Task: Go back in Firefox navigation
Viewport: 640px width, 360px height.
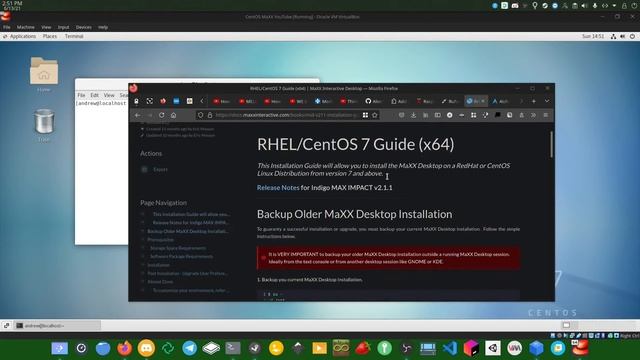Action: tap(138, 115)
